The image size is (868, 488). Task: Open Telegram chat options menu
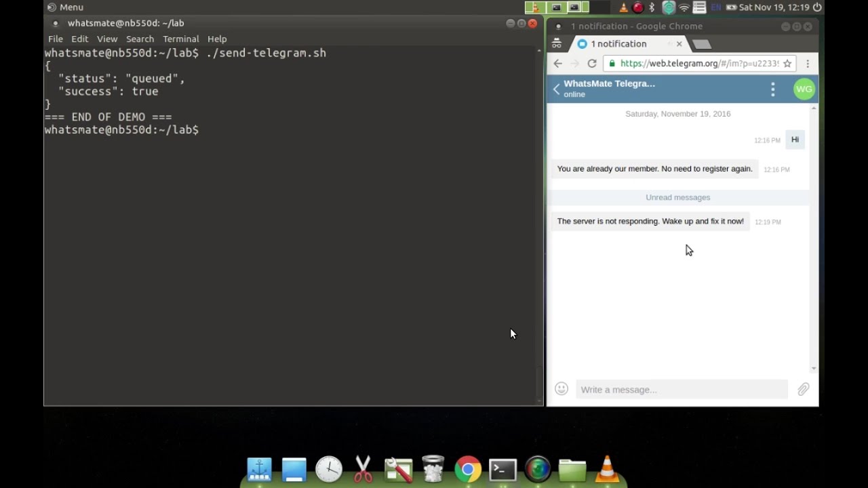click(x=772, y=89)
